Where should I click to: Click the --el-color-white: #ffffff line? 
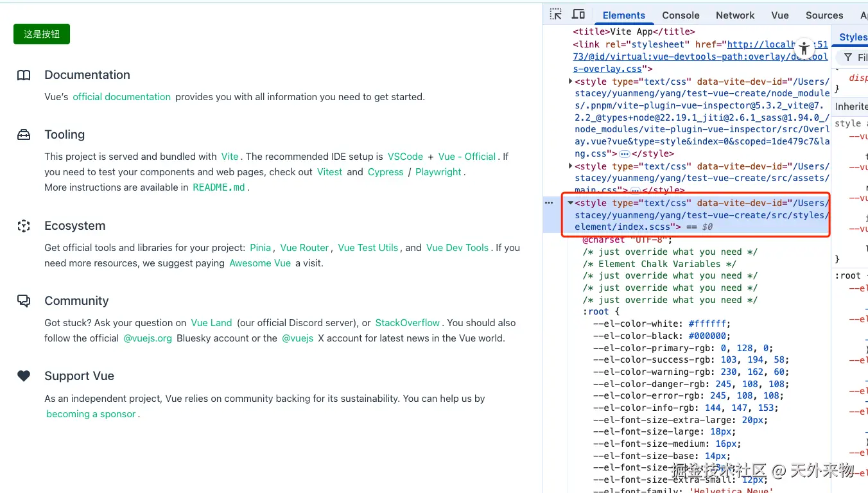tap(662, 324)
